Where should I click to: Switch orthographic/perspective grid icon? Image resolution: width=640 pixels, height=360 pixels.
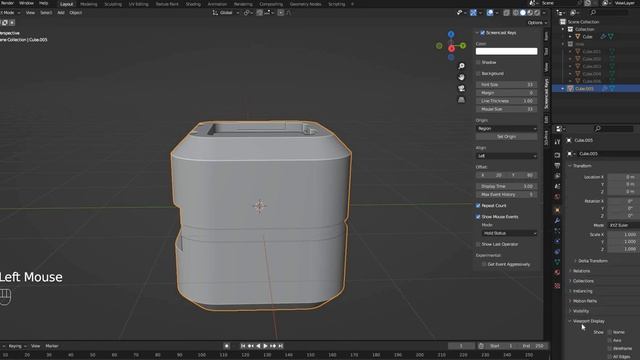[461, 100]
